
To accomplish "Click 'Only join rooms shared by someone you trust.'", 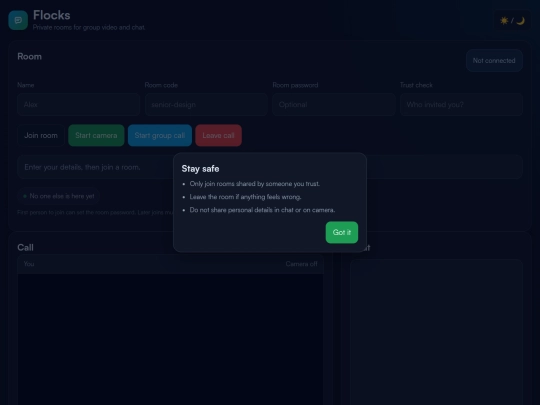I will coord(255,184).
